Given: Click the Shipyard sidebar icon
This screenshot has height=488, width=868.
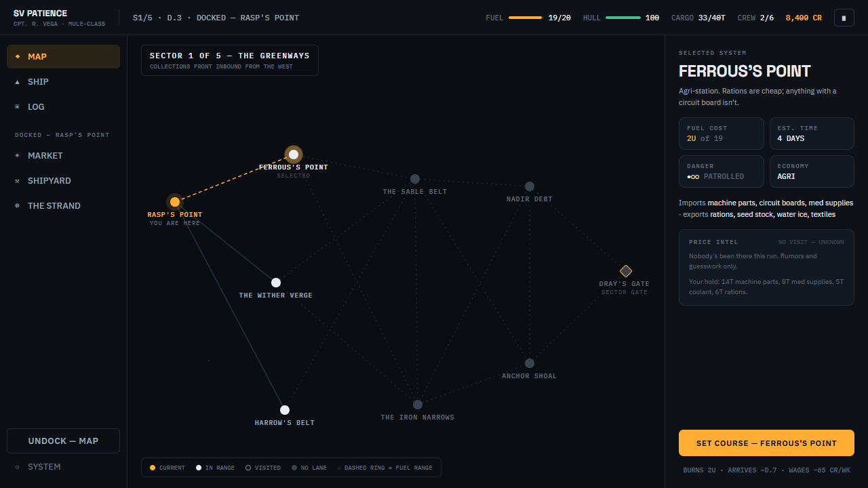Looking at the screenshot, I should click(x=18, y=180).
